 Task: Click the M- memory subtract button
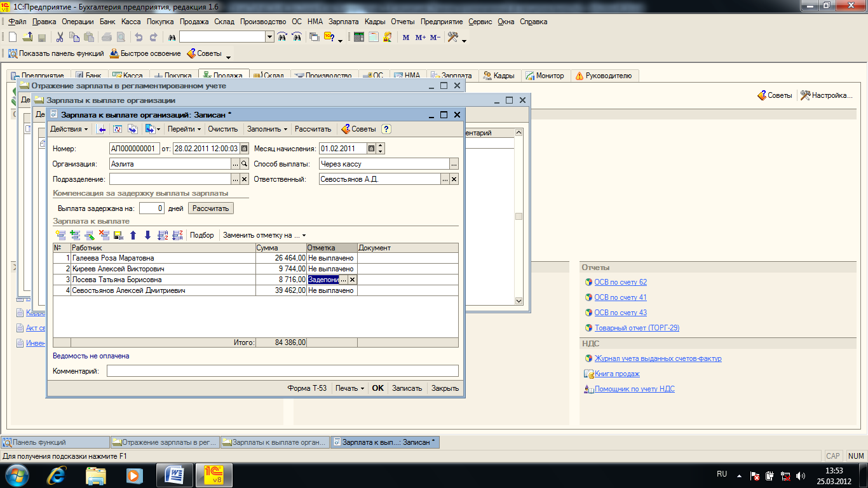(435, 37)
